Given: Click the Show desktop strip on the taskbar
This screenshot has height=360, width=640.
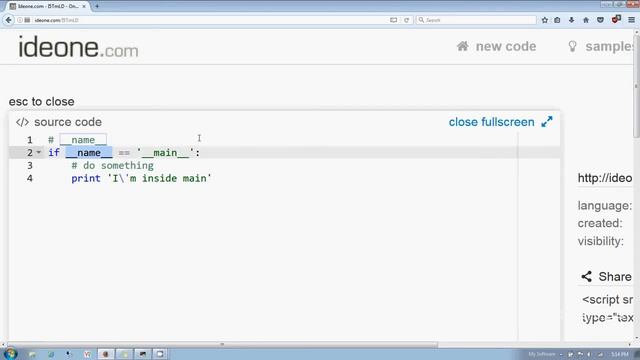Looking at the screenshot, I should pos(637,354).
